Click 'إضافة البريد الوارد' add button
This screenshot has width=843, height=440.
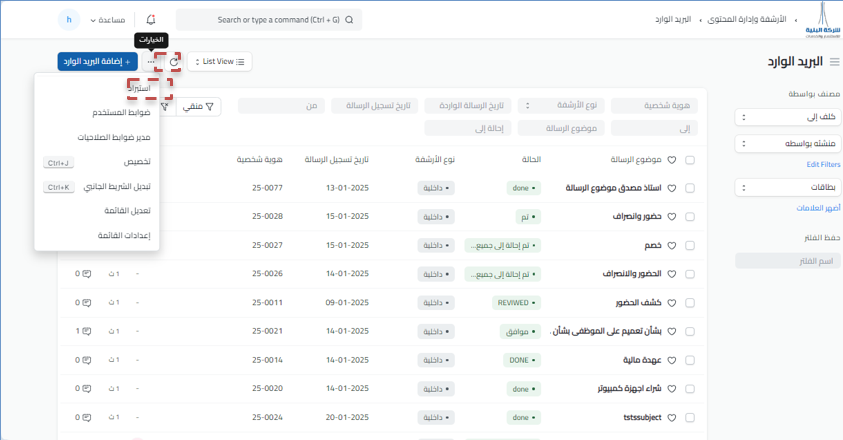click(x=97, y=62)
